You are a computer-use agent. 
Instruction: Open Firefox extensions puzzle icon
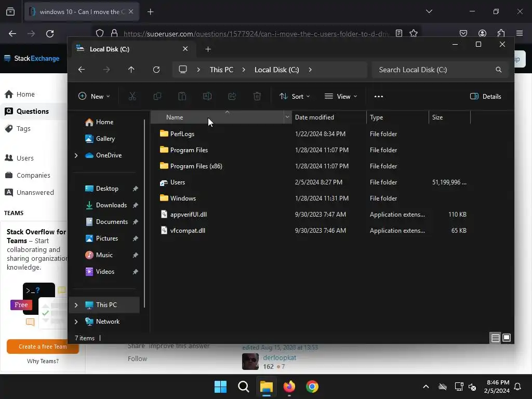(x=501, y=33)
